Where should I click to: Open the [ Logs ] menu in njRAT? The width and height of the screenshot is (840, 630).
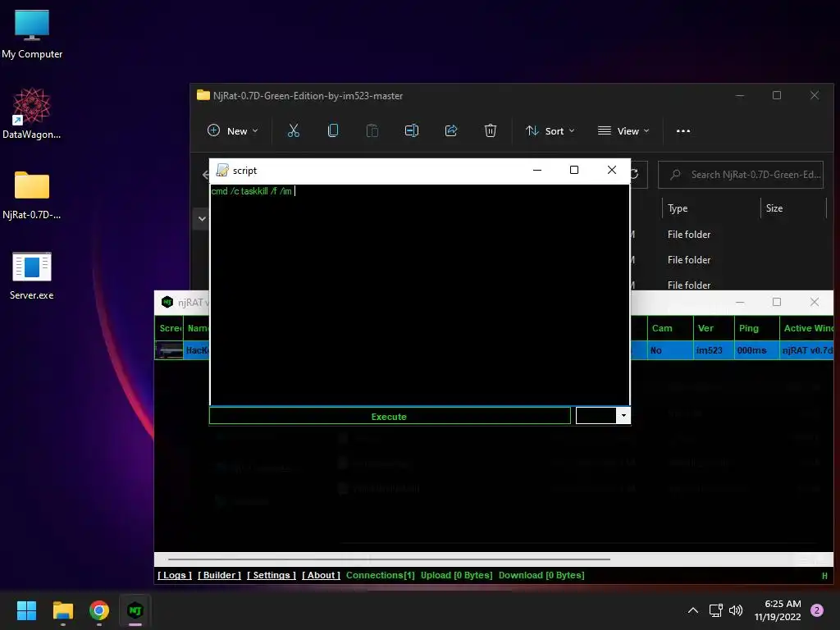pos(175,575)
